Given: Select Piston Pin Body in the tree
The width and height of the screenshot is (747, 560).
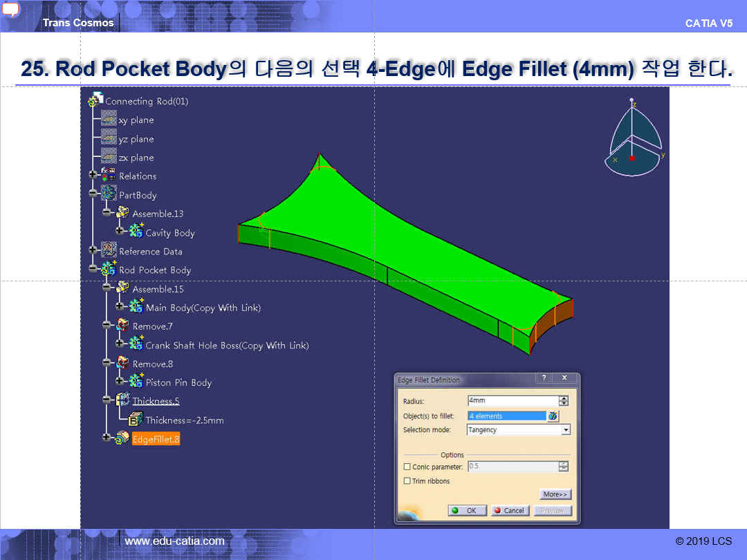Looking at the screenshot, I should click(x=178, y=382).
